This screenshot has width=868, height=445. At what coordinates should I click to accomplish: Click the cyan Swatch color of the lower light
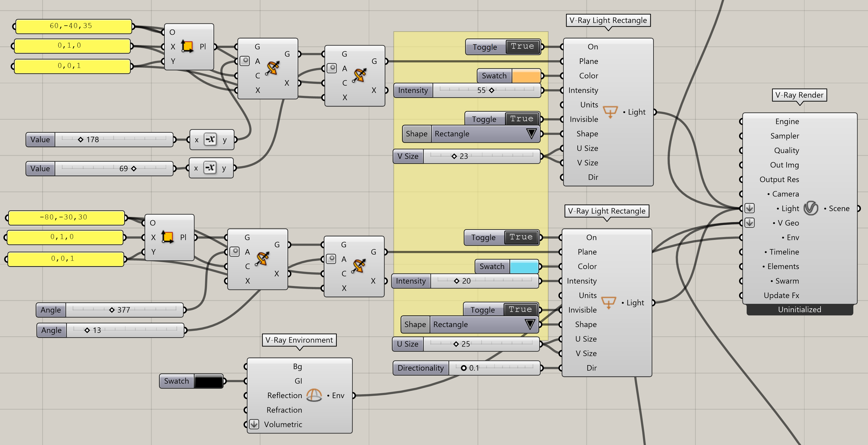pos(524,266)
